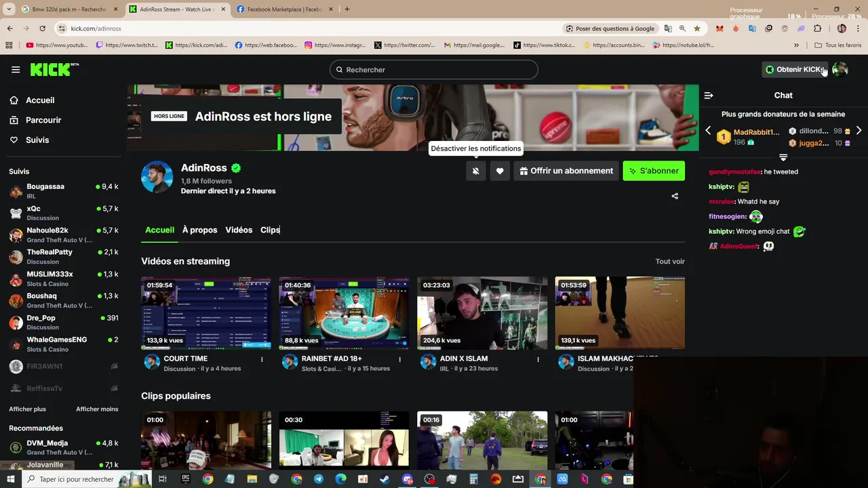Open TheRealPatty's channel in the sidebar
868x488 pixels.
point(64,257)
